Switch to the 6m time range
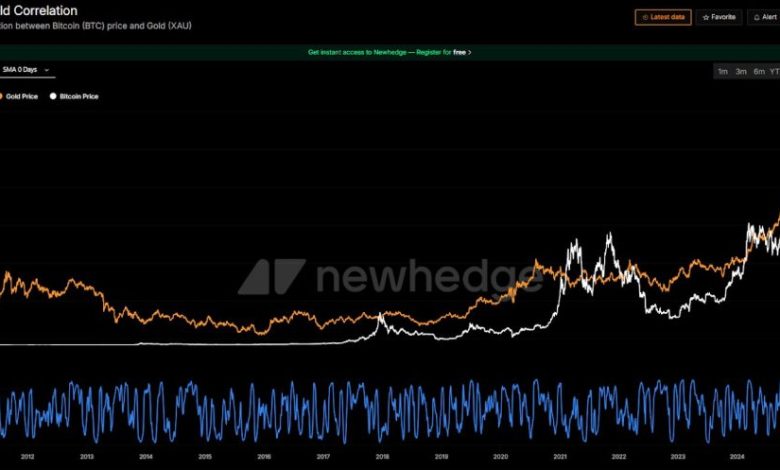The image size is (780, 470). [x=759, y=71]
